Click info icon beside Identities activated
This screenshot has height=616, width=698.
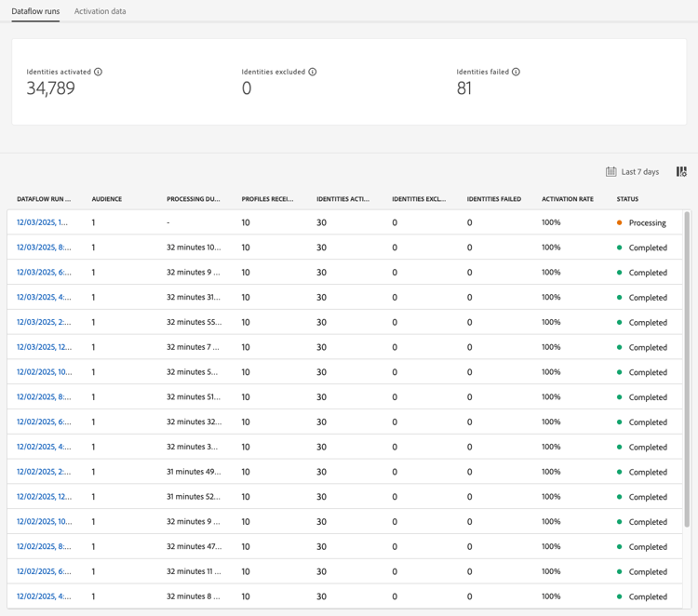click(x=98, y=72)
